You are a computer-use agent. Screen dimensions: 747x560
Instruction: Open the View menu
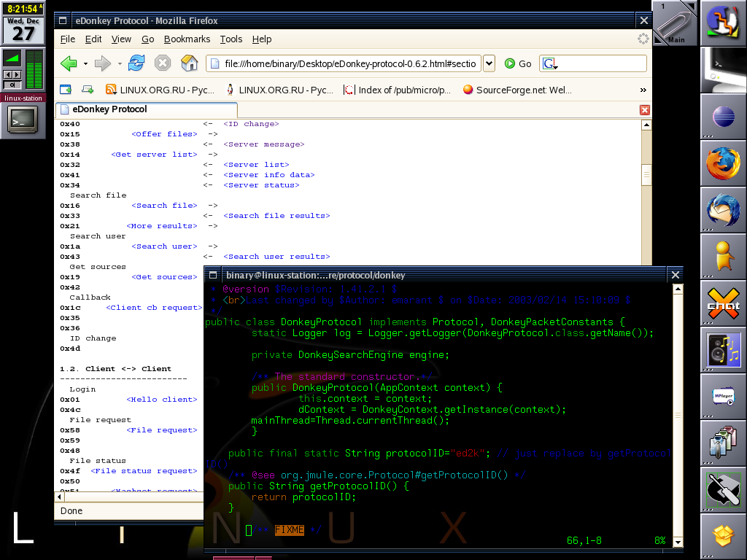121,39
